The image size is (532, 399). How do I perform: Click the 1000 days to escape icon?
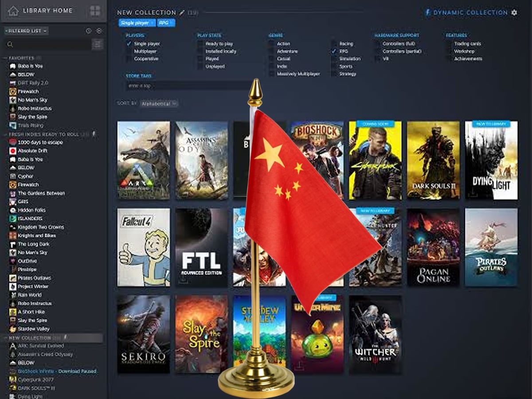(12, 142)
